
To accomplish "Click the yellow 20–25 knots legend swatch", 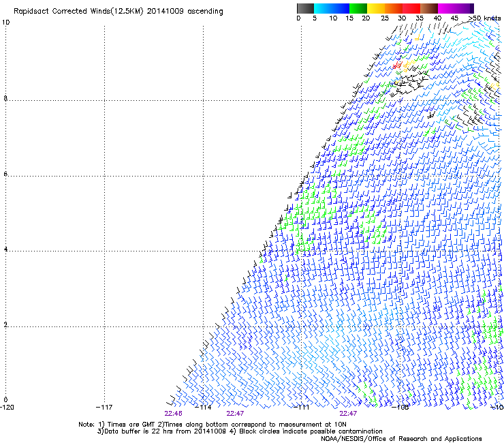I will (376, 8).
